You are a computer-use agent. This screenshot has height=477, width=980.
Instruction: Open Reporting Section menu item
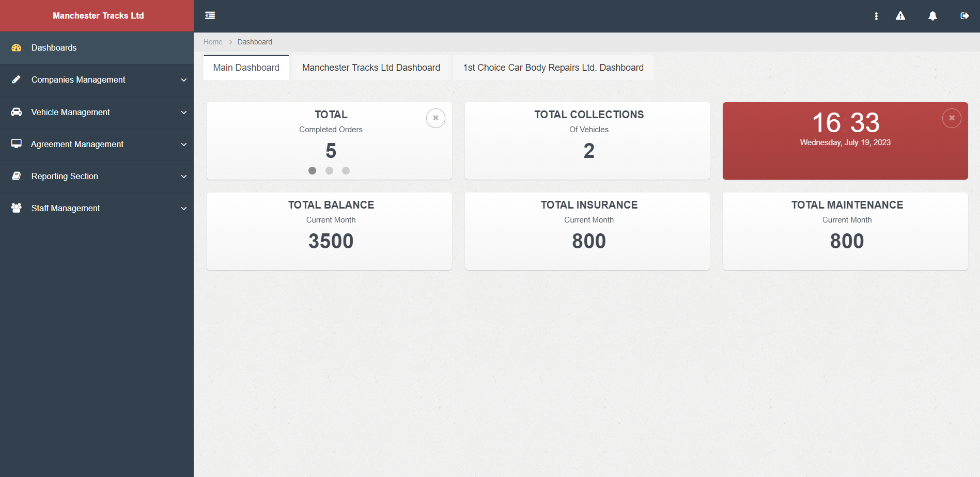coord(97,176)
